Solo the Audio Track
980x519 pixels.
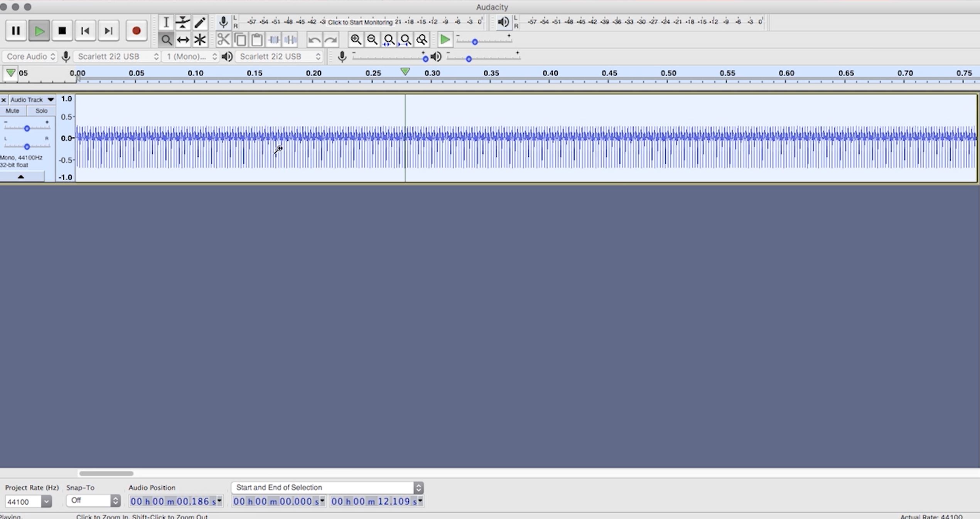(41, 111)
